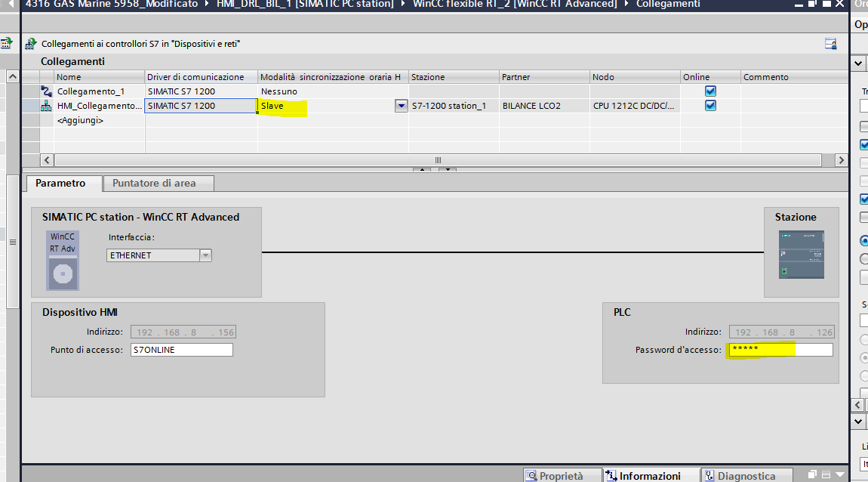Uncheck Online for HMI_Collegamento row

[710, 106]
